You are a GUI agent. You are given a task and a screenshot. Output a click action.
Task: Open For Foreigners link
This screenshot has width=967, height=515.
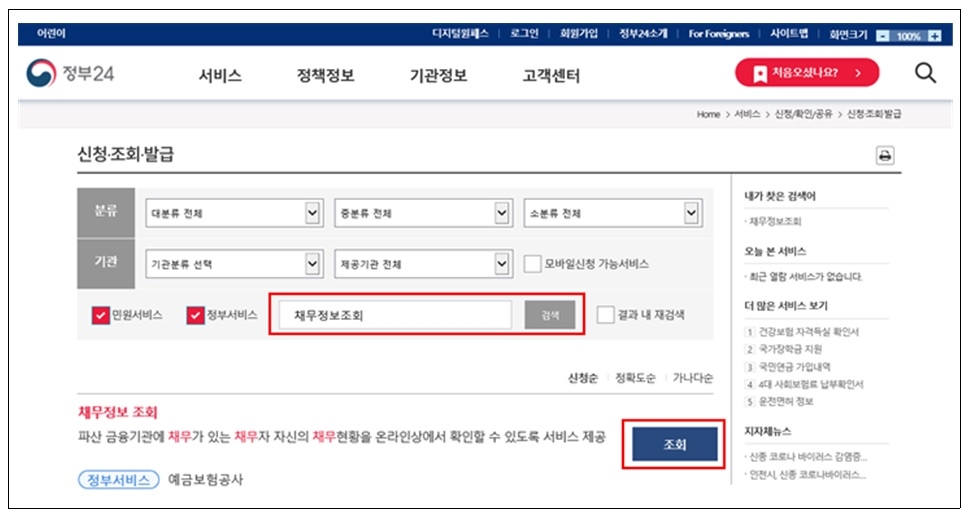click(x=719, y=33)
